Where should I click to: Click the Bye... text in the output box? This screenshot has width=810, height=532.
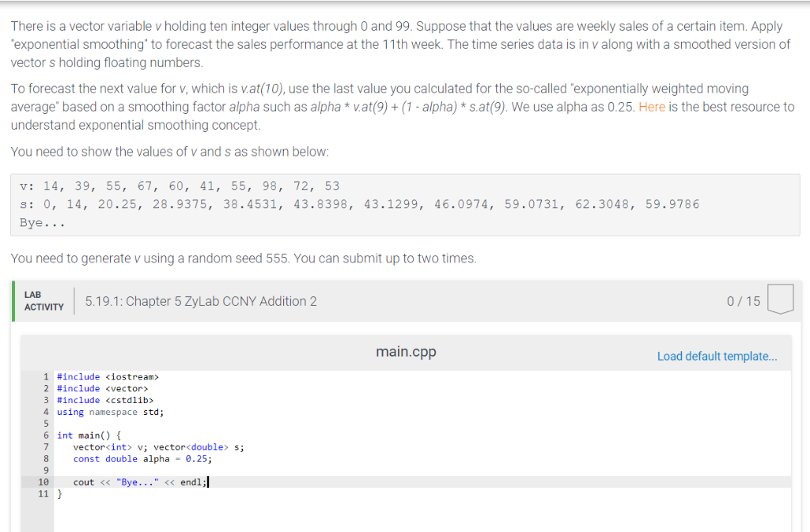pos(36,222)
